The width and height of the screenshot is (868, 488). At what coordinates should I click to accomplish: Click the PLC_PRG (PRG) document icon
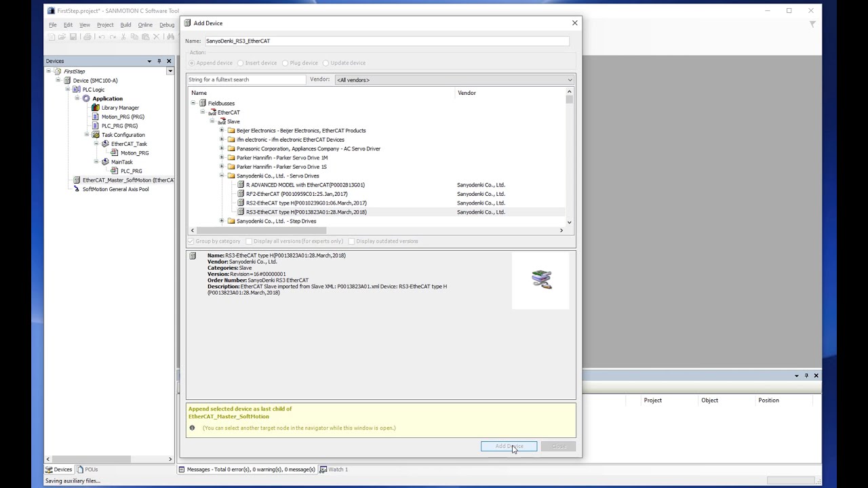coord(96,125)
